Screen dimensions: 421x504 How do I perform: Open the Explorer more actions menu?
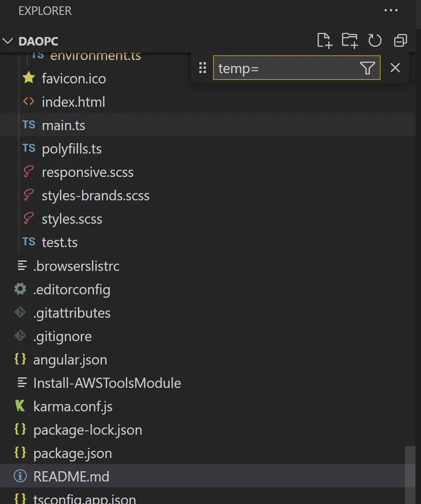pos(391,11)
